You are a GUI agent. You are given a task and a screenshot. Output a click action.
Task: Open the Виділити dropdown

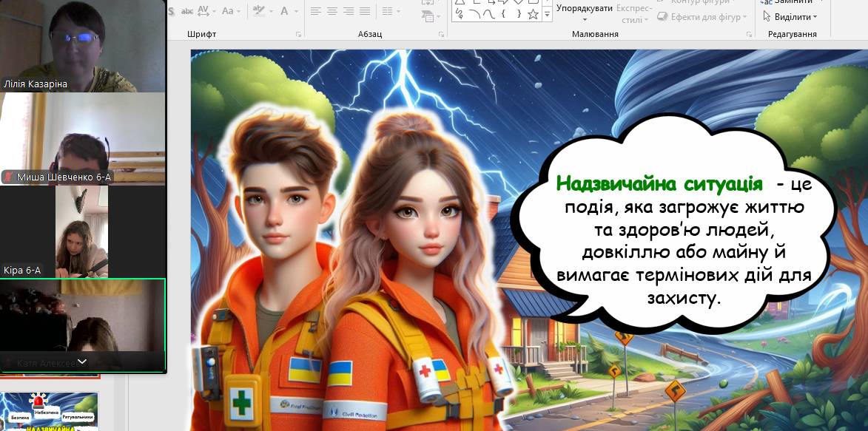[x=790, y=17]
